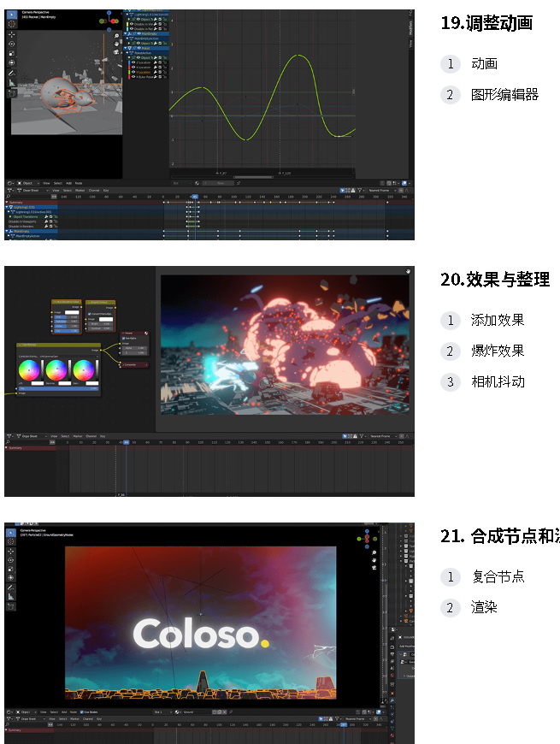Select the 3D Cursor tool in lesson 19 viewport

pos(11,24)
